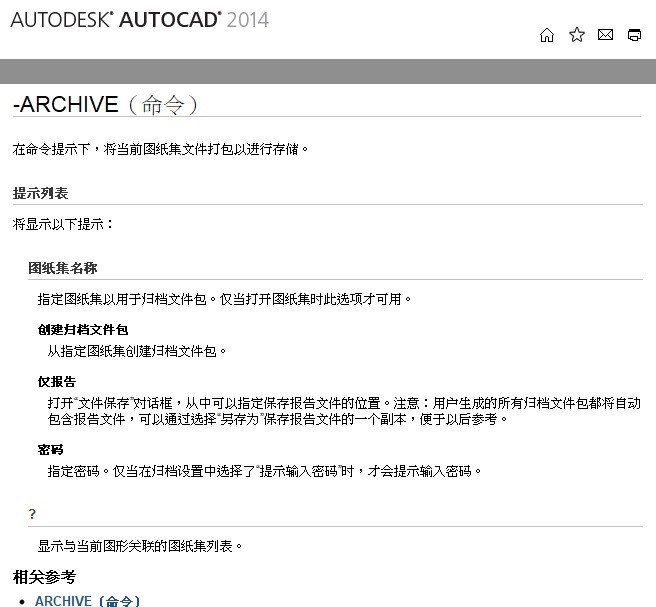Print this help page with the printer icon
Viewport: 656px width, 607px height.
coord(634,35)
